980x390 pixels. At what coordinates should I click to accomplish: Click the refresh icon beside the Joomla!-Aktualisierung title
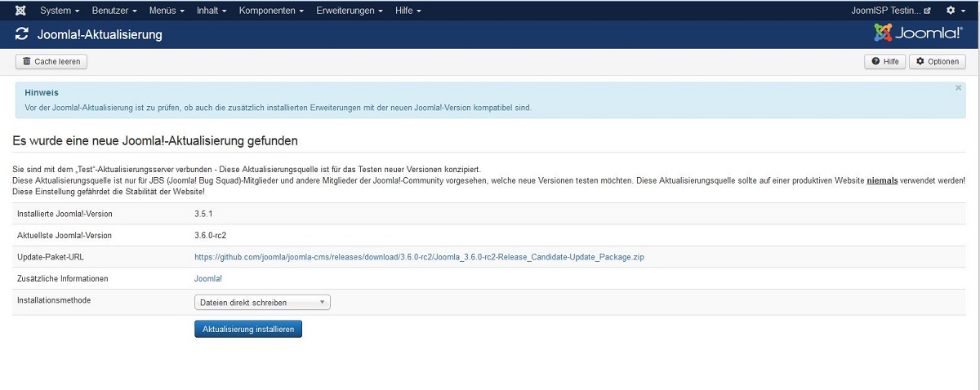tap(22, 35)
